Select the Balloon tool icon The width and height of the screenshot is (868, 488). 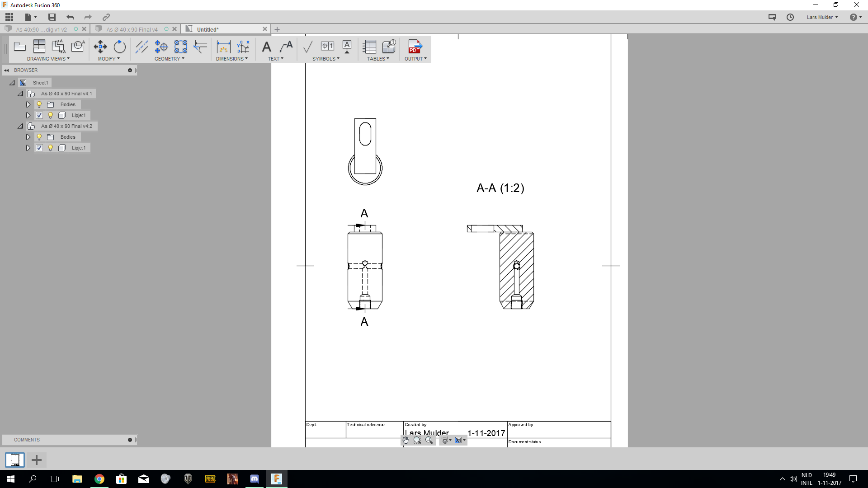(x=389, y=46)
